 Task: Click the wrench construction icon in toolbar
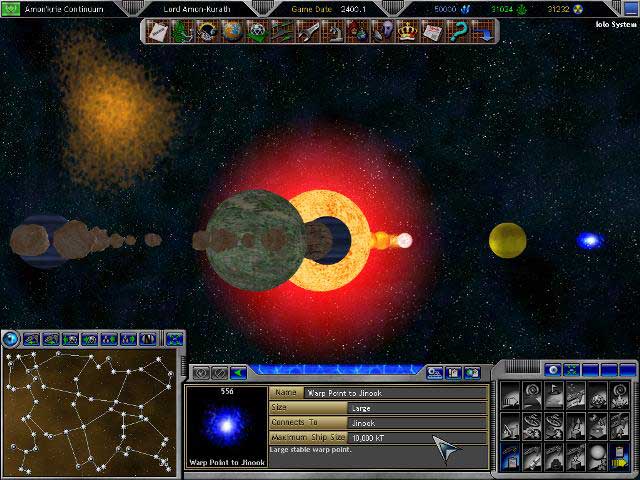click(309, 31)
